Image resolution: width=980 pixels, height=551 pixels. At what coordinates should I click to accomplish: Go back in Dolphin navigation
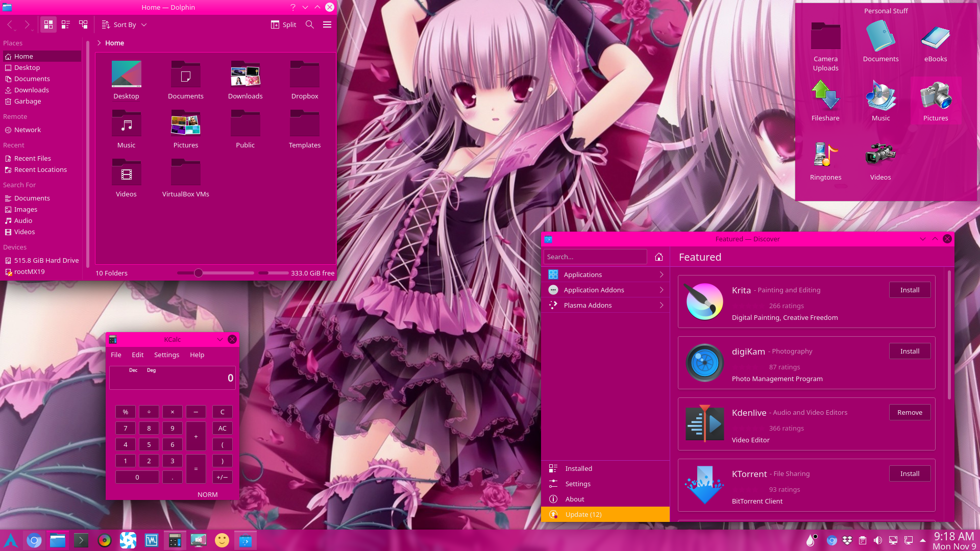click(x=10, y=24)
